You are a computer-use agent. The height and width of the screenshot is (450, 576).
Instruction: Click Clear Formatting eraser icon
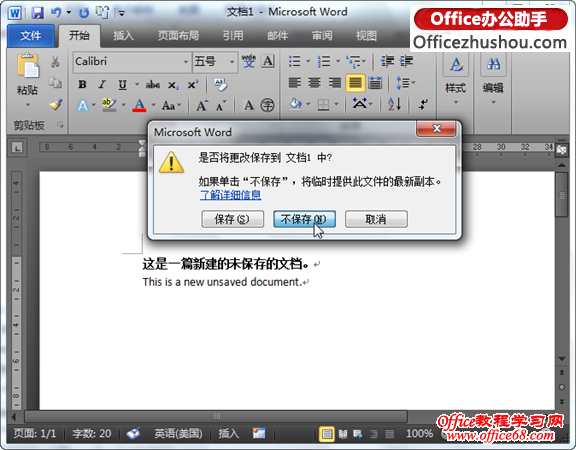point(220,84)
